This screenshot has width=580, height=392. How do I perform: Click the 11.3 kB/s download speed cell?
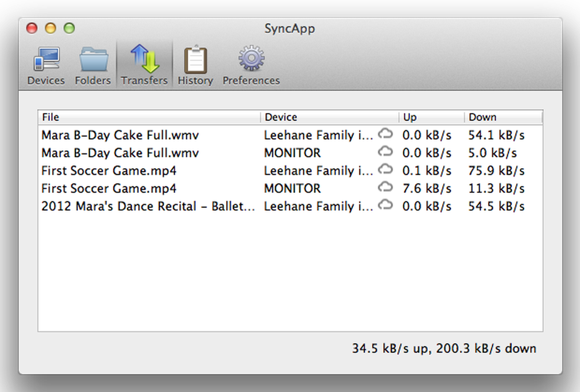pos(496,189)
